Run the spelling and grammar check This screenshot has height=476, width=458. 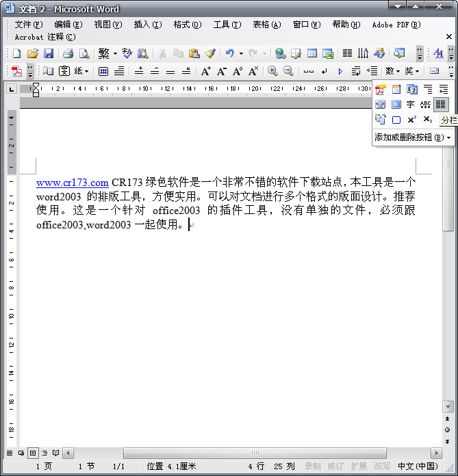click(x=127, y=53)
